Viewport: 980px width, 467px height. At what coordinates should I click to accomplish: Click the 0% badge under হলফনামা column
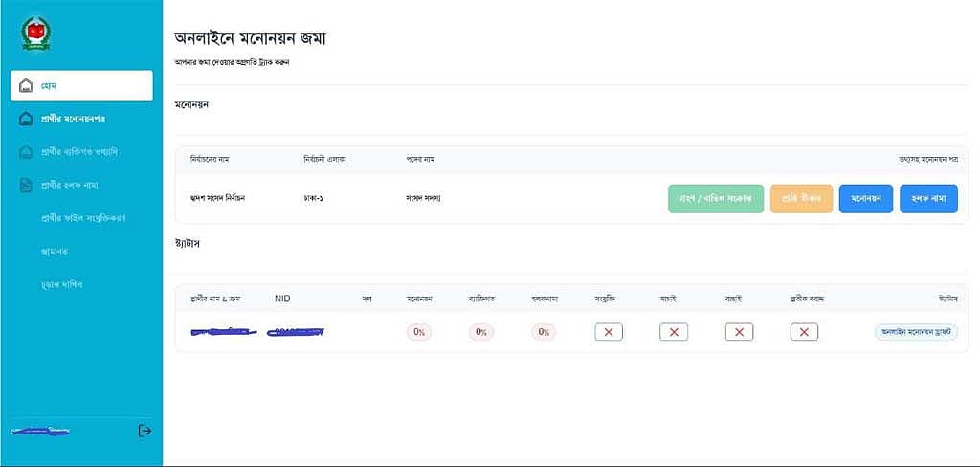pyautogui.click(x=544, y=333)
